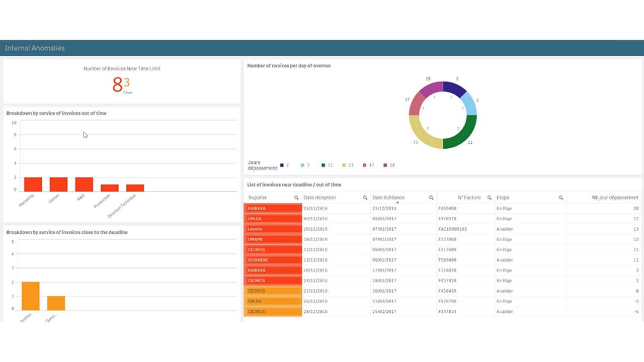Click En litige in the F859498 row

click(x=504, y=208)
